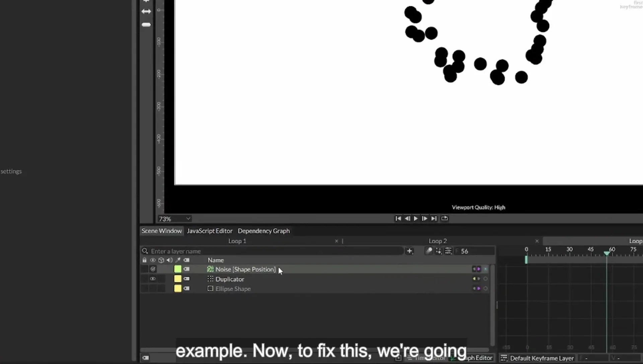Open the 73% zoom level dropdown
This screenshot has width=643, height=364.
(174, 219)
